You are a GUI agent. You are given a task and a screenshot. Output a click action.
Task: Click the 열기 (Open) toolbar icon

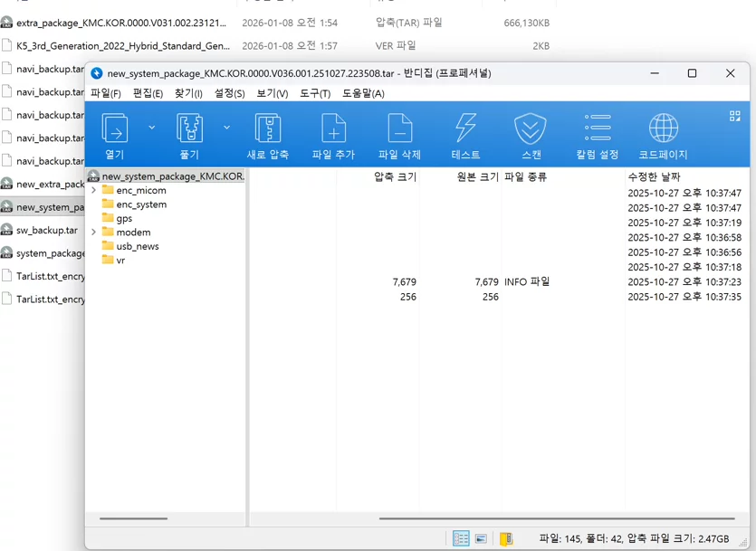click(115, 128)
